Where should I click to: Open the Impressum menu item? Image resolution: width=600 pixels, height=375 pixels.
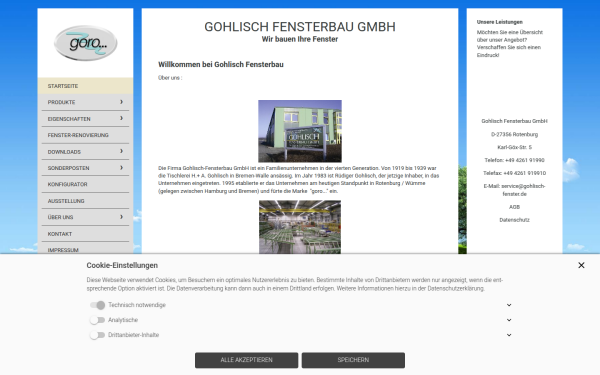tap(85, 249)
